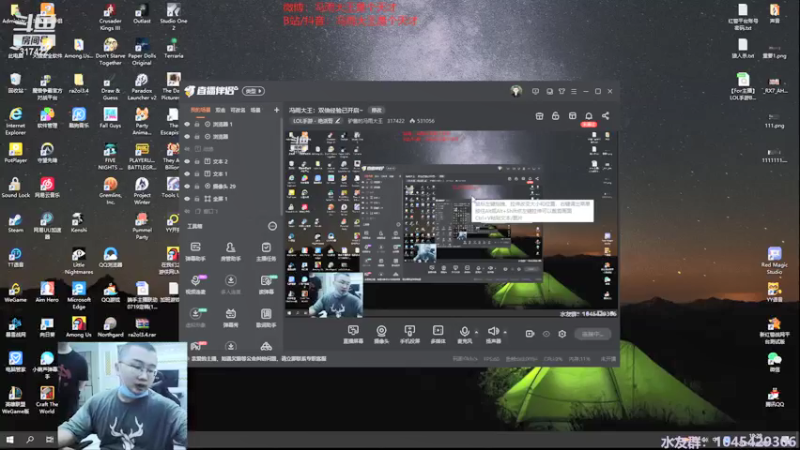This screenshot has width=800, height=450.
Task: Open Microsoft Edge desktop shortcut
Action: point(79,295)
